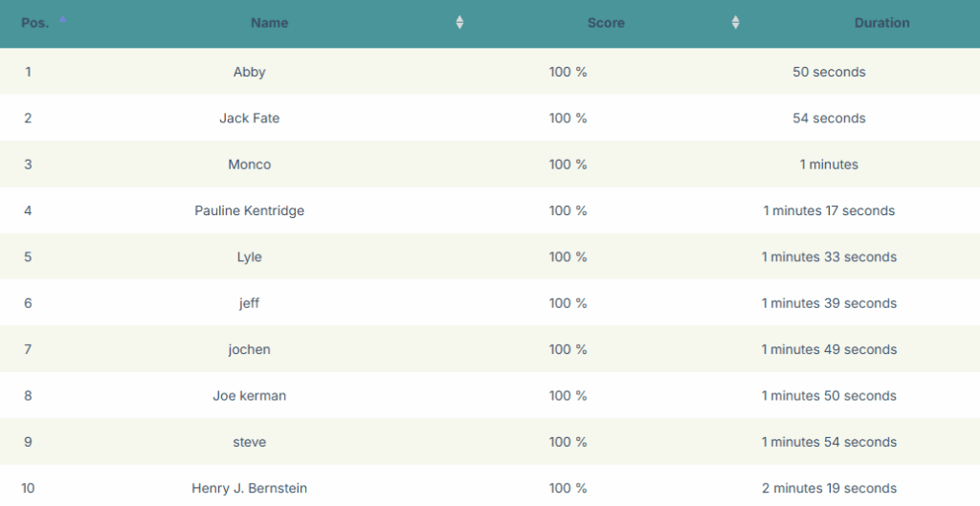Image resolution: width=980 pixels, height=506 pixels.
Task: Sort by Name using the arrows icon
Action: (459, 23)
